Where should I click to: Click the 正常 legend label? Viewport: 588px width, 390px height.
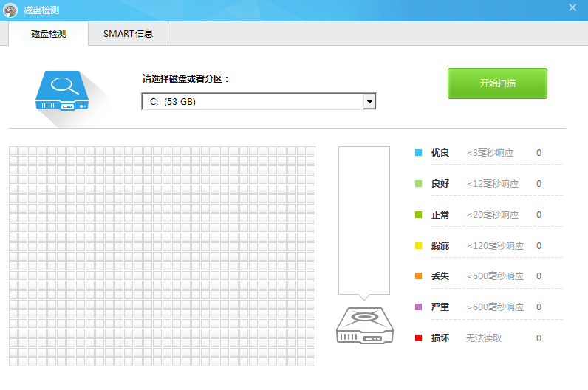pyautogui.click(x=440, y=214)
